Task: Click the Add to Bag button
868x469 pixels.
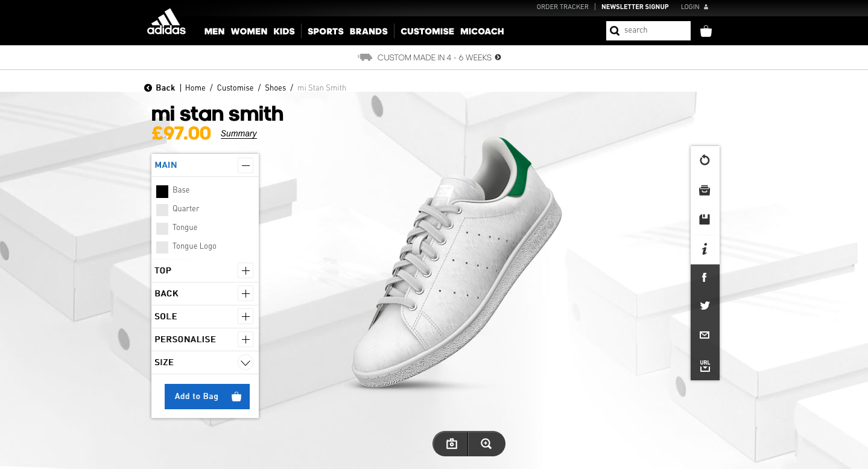Action: [x=207, y=397]
